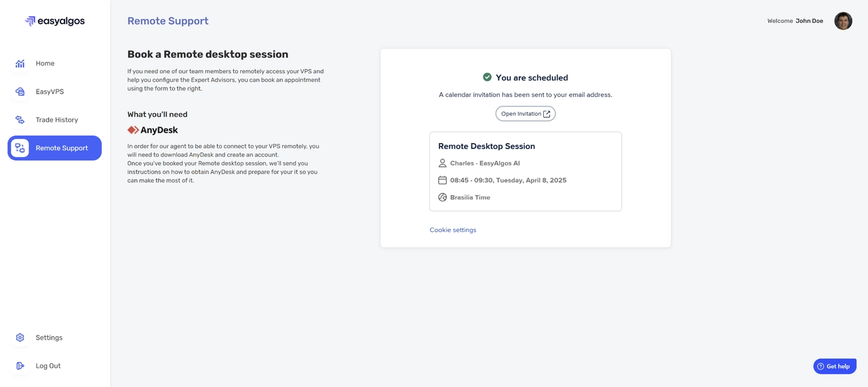This screenshot has width=868, height=387.
Task: Open Settings via the gear icon
Action: [x=20, y=338]
